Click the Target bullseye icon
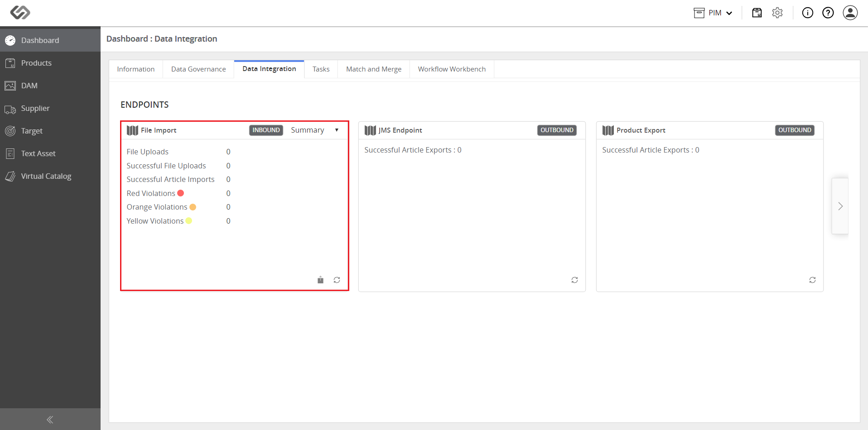This screenshot has width=868, height=430. [x=10, y=131]
